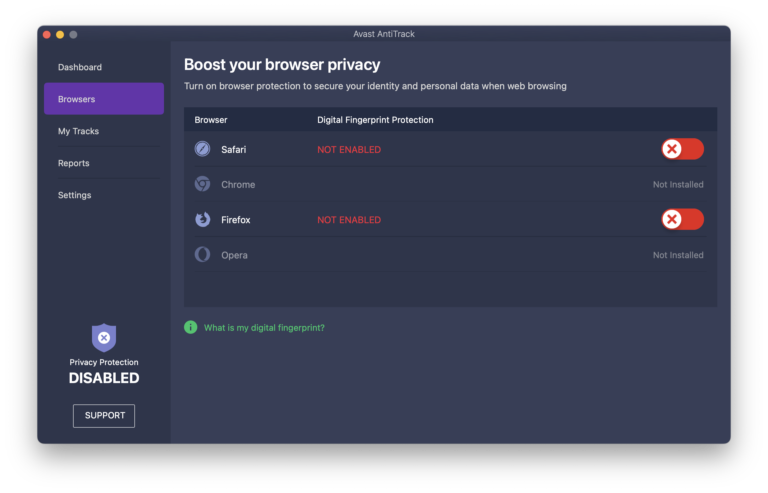
Task: Click Chrome's Not Installed label
Action: (678, 185)
